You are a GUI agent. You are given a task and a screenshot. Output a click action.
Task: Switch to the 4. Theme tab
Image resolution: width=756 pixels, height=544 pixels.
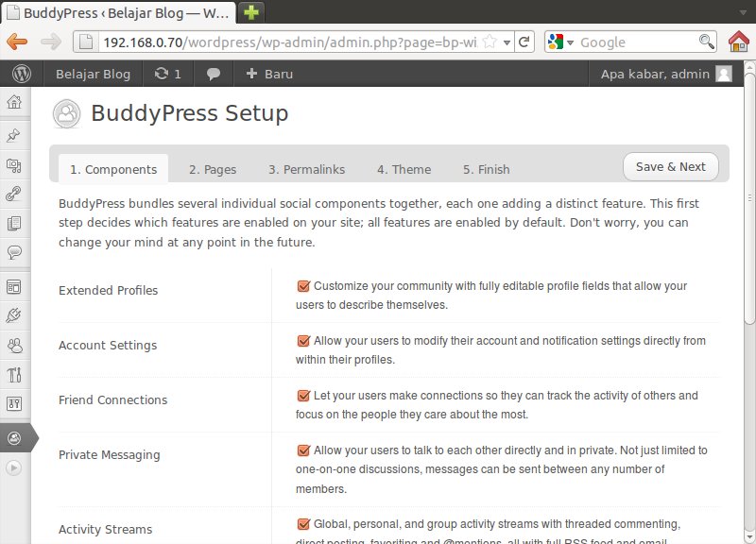point(404,170)
